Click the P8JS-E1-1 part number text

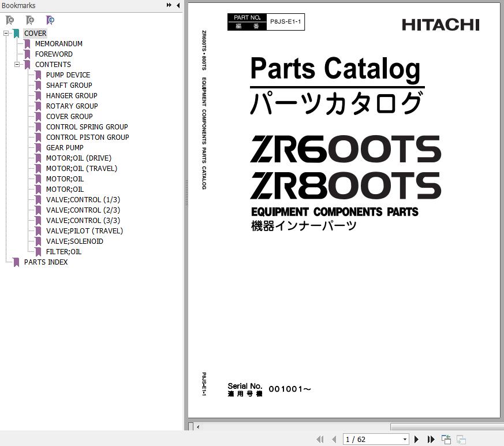285,22
